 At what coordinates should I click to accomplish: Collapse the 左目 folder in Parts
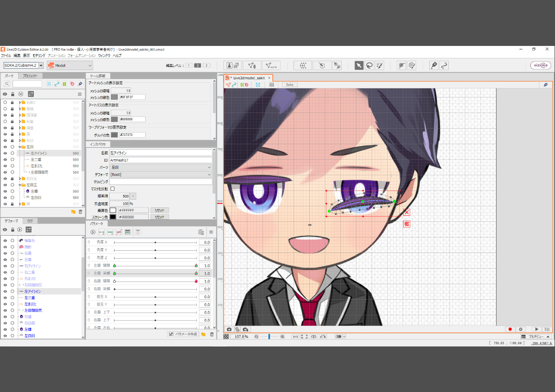(x=19, y=147)
